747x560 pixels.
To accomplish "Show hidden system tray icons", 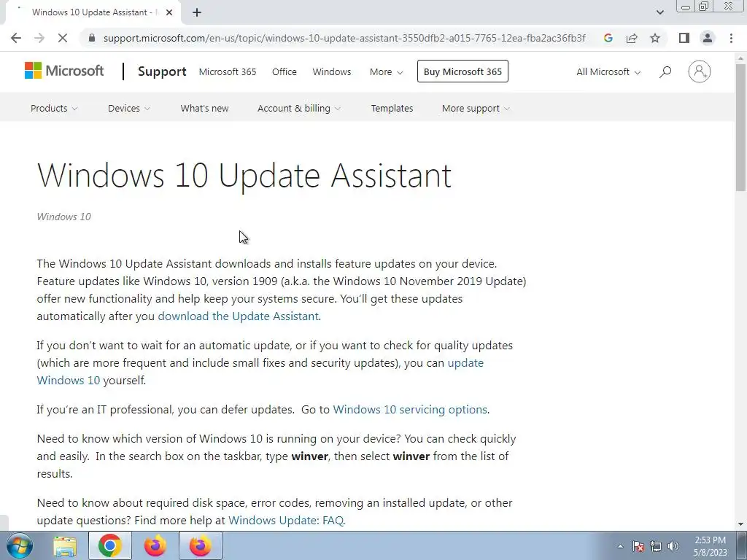I will click(x=620, y=546).
